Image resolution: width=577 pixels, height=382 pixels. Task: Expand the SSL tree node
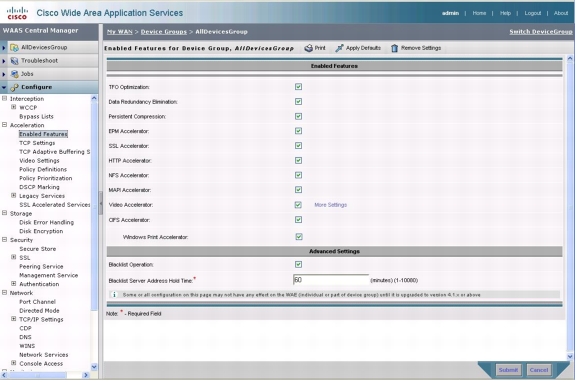[14, 257]
